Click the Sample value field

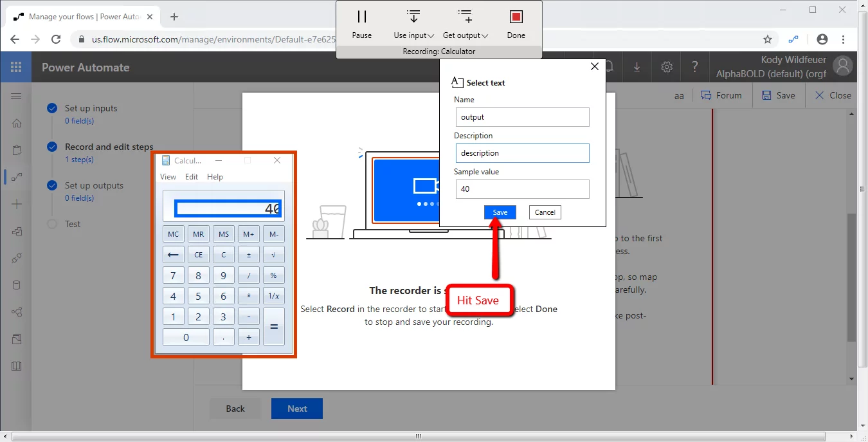[x=522, y=189]
